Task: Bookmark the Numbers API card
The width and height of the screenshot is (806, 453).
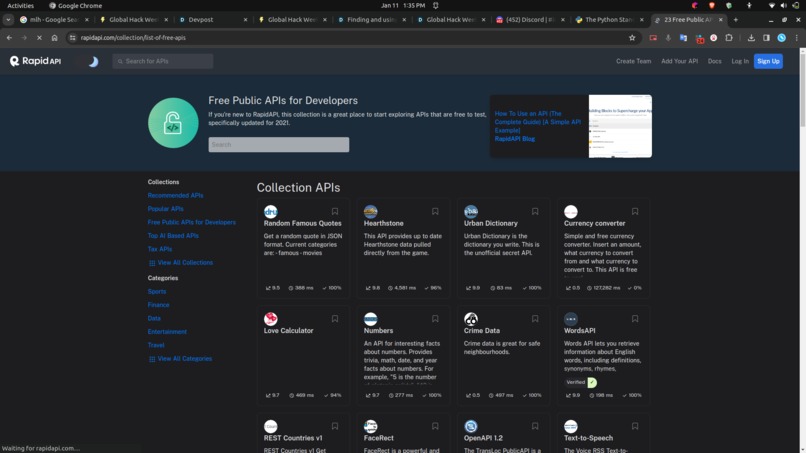Action: (x=435, y=319)
